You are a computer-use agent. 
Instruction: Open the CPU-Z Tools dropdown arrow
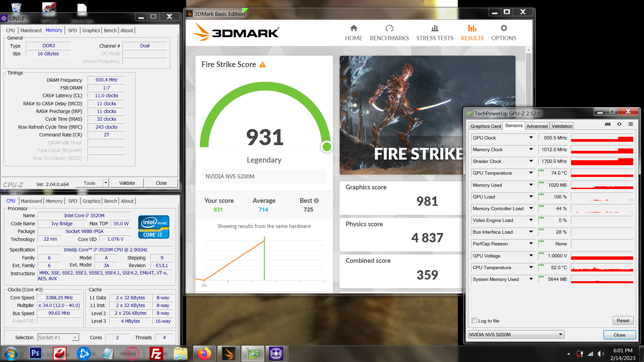point(106,183)
